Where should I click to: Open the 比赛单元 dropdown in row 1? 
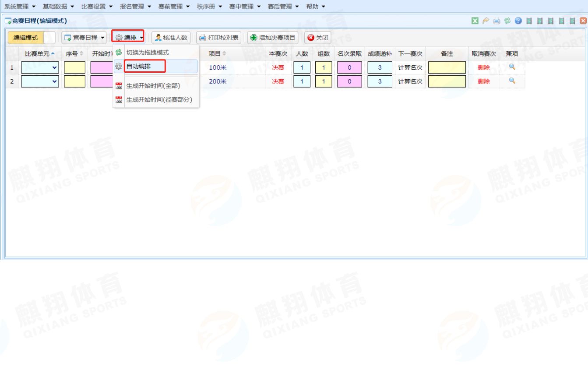pyautogui.click(x=40, y=67)
